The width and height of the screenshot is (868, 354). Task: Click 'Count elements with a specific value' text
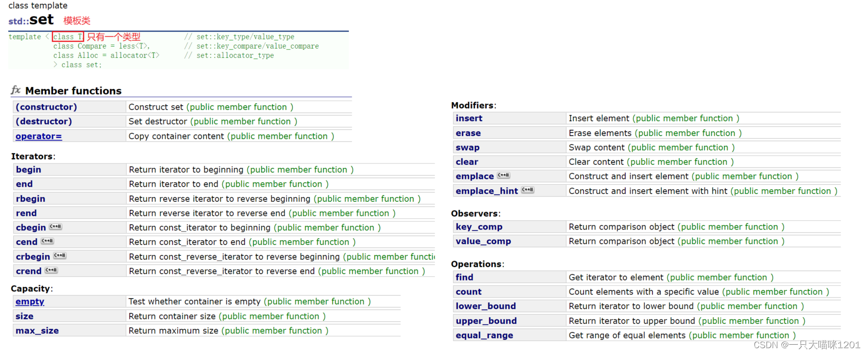(x=644, y=292)
